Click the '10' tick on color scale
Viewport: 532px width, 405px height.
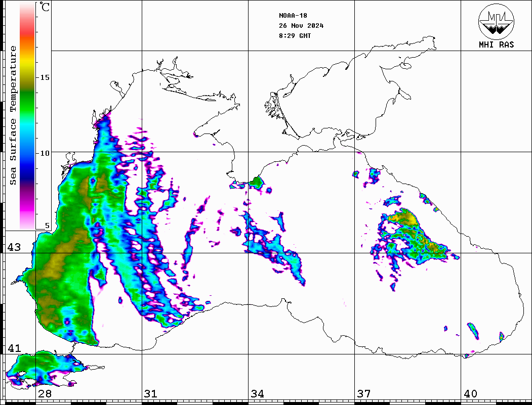pos(45,153)
